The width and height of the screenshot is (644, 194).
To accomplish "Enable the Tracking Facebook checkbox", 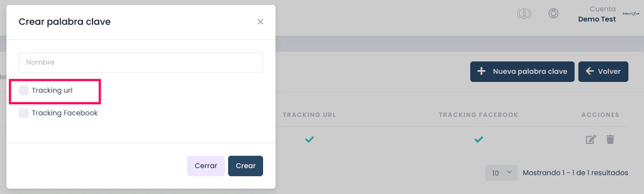I will (x=24, y=113).
